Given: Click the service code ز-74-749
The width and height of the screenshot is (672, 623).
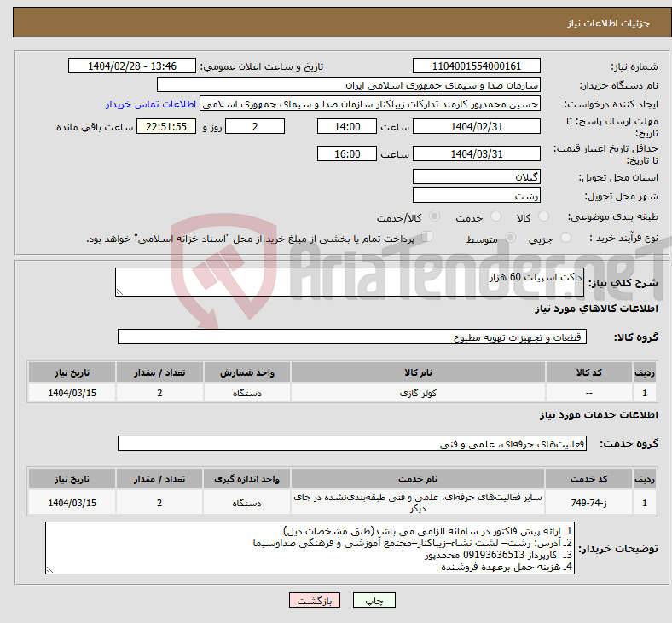Looking at the screenshot, I should (x=589, y=502).
